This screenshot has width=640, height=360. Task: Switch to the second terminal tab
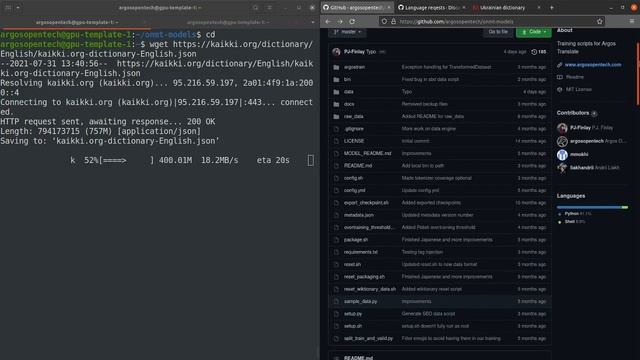click(228, 22)
